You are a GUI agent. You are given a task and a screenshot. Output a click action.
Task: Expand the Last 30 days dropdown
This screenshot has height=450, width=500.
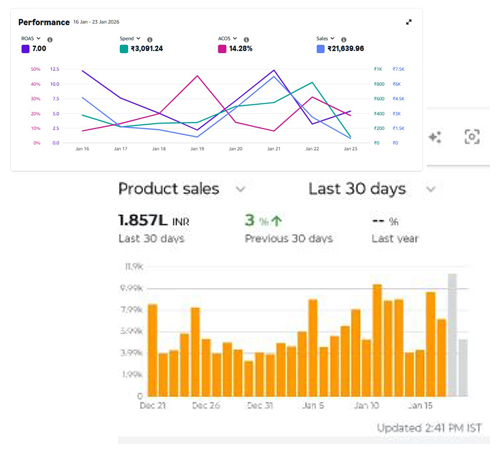(x=431, y=189)
